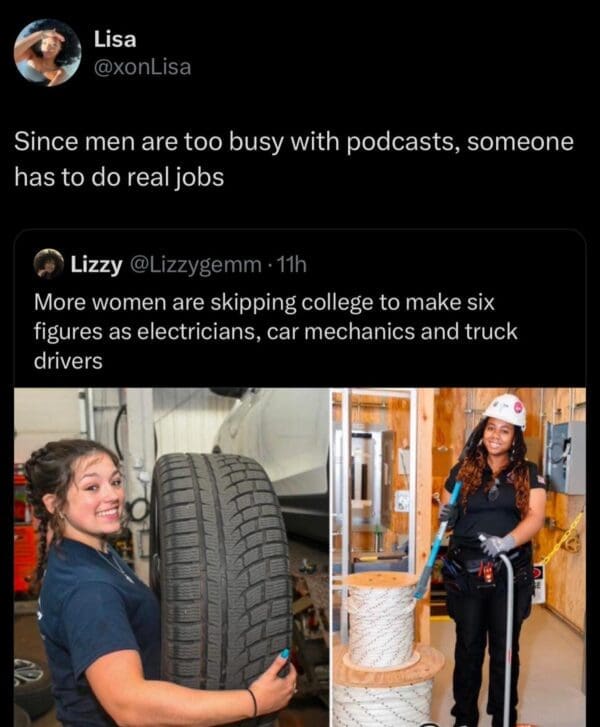This screenshot has width=600, height=727.
Task: Click the words "truck drivers" in quoted tweet
Action: tap(275, 346)
